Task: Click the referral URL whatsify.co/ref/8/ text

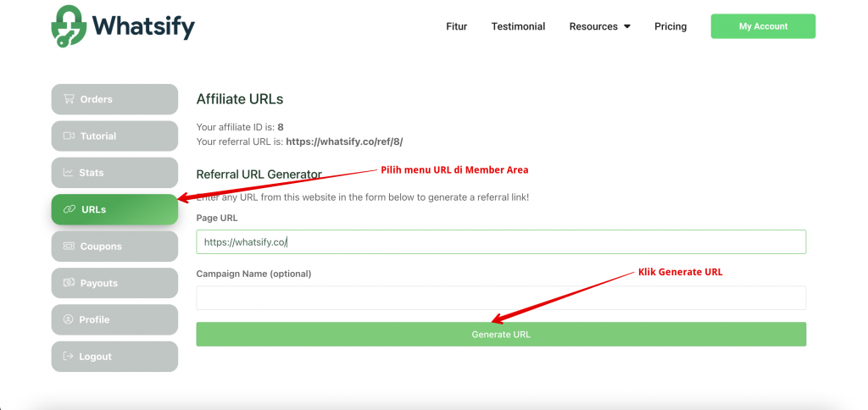Action: [344, 142]
